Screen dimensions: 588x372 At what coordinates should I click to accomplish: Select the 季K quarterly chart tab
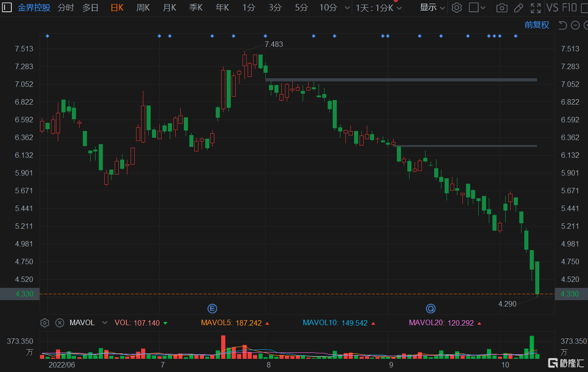[196, 7]
